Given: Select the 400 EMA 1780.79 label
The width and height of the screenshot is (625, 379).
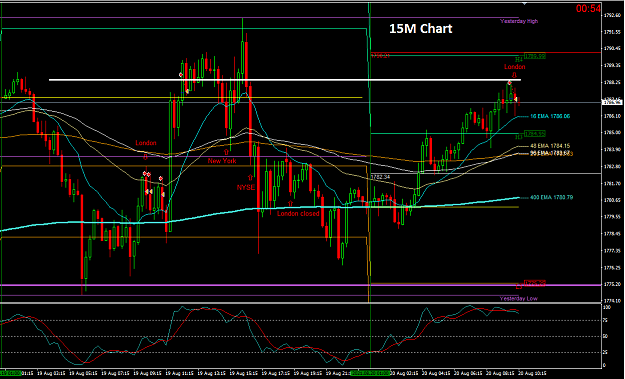Looking at the screenshot, I should pyautogui.click(x=552, y=197).
